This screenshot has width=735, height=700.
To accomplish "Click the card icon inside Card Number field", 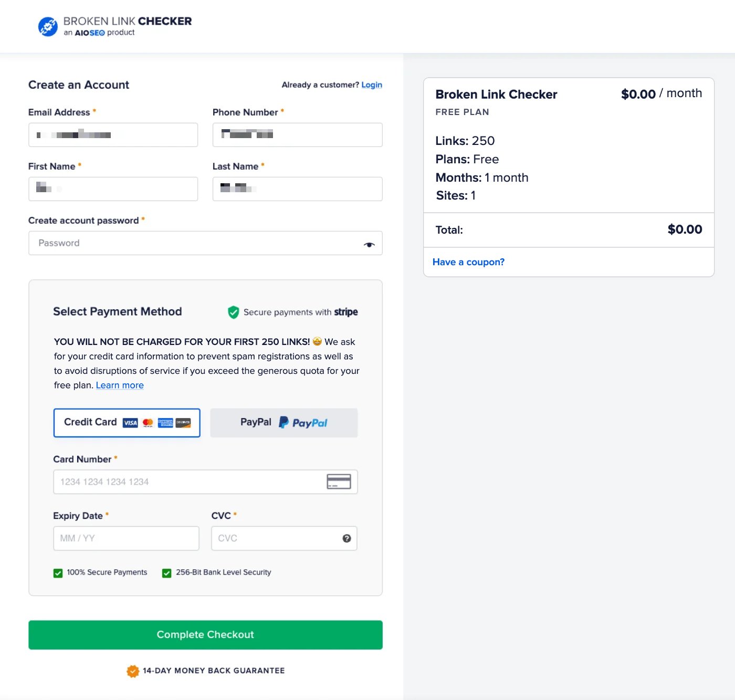I will click(339, 481).
